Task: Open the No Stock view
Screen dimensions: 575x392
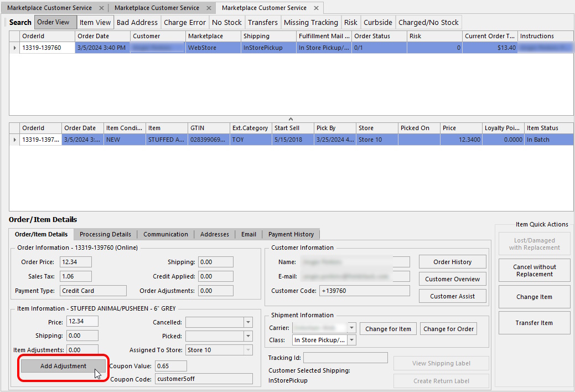Action: 227,22
